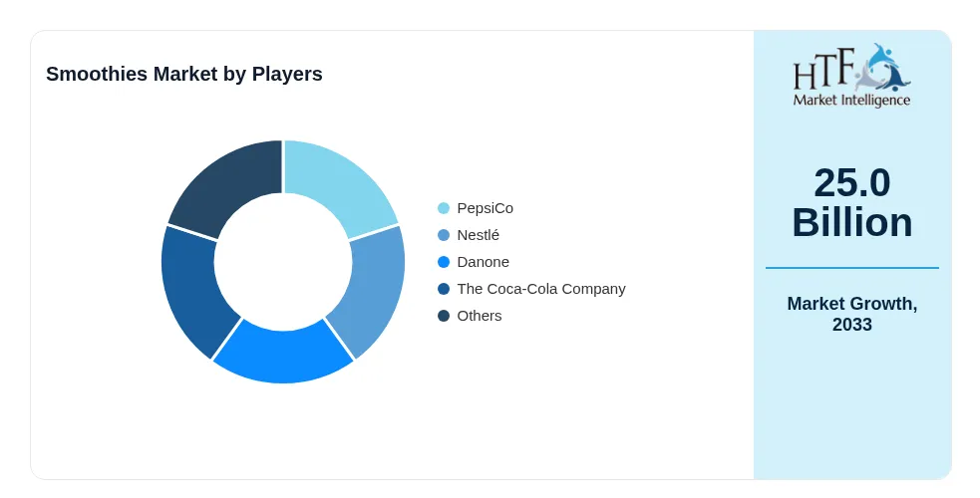The height and width of the screenshot is (498, 980).
Task: Click the empty center of the donut chart
Action: [x=283, y=262]
